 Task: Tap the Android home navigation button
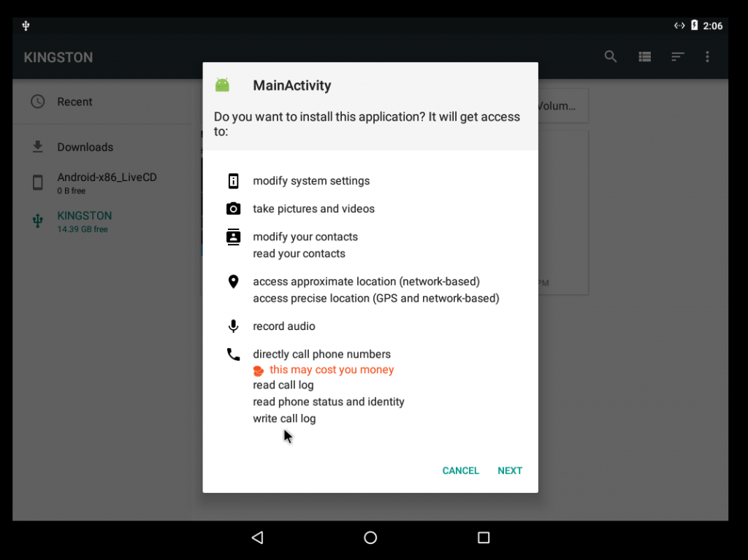click(x=370, y=537)
